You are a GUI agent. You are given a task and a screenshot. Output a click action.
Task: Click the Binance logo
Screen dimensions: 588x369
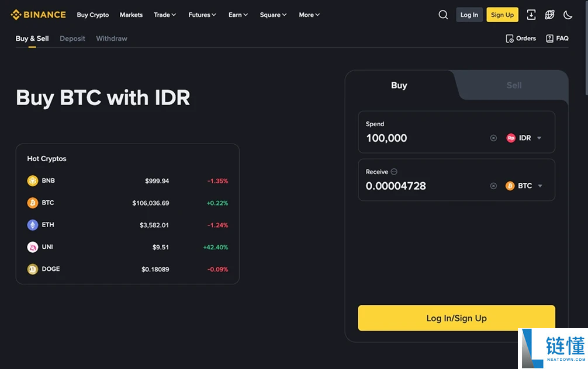[x=39, y=15]
